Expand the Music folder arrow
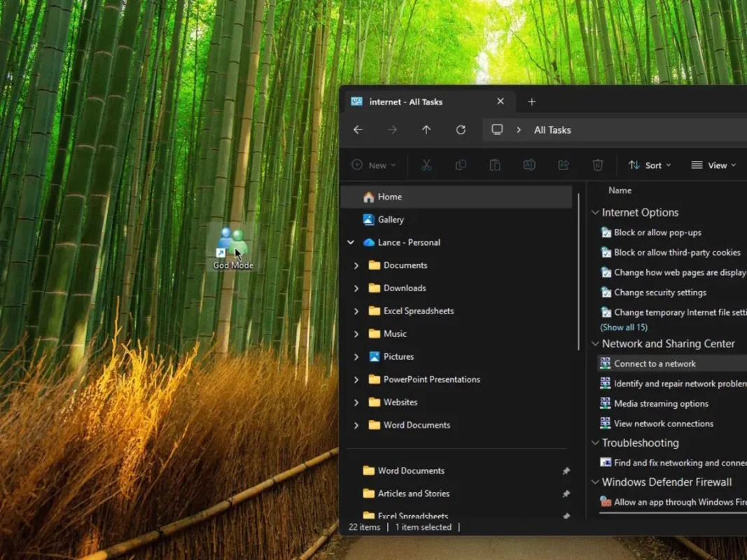 click(x=356, y=334)
